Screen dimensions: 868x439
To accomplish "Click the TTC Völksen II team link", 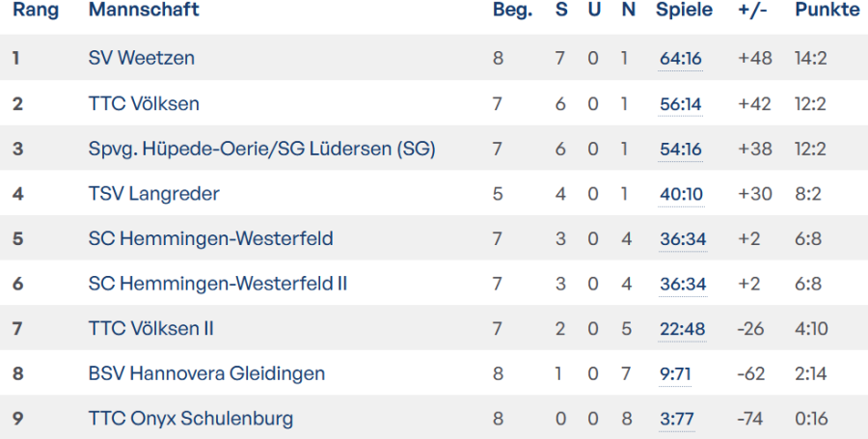I will [150, 329].
